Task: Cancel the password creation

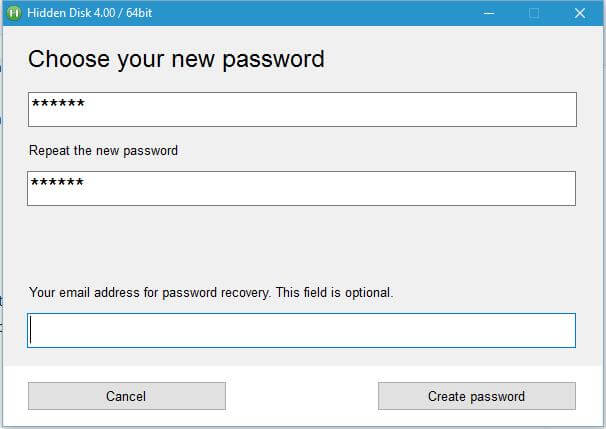Action: pyautogui.click(x=127, y=396)
